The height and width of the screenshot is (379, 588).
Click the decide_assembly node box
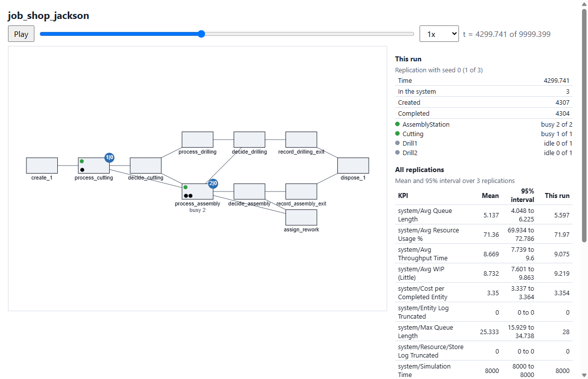(x=249, y=191)
